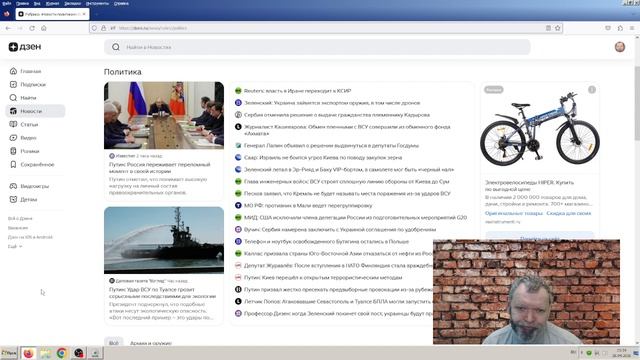Open browser home page icon
Viewport: 640px width, 360px height.
click(44, 28)
